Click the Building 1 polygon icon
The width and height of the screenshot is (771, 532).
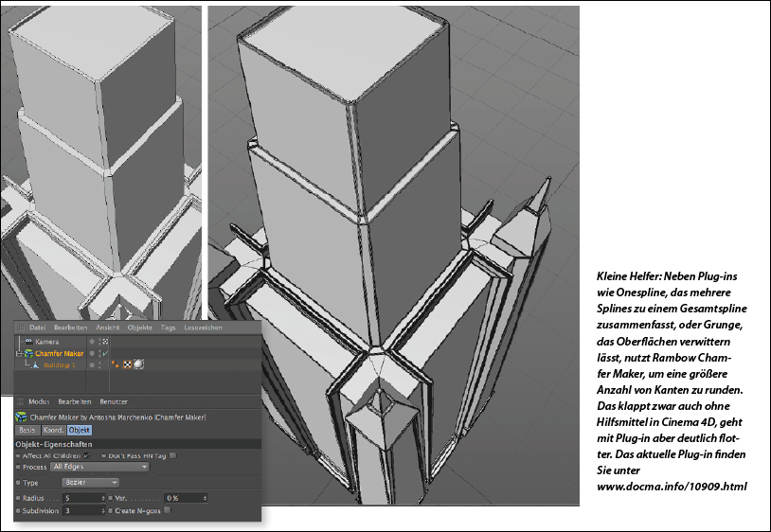(x=37, y=365)
